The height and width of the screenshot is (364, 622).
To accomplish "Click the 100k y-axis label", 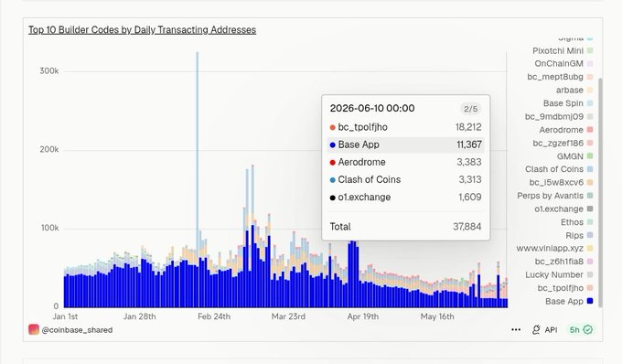I will pos(49,229).
